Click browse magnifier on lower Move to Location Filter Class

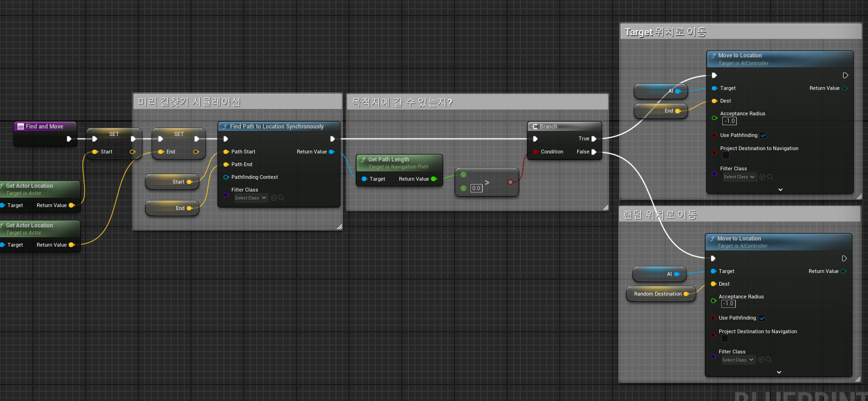point(769,360)
